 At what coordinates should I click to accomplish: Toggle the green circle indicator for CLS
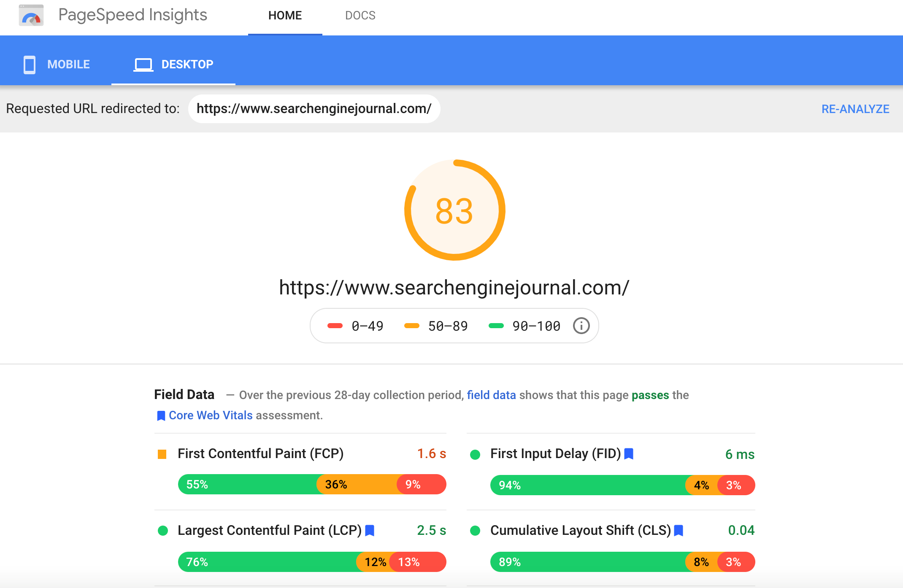[476, 530]
